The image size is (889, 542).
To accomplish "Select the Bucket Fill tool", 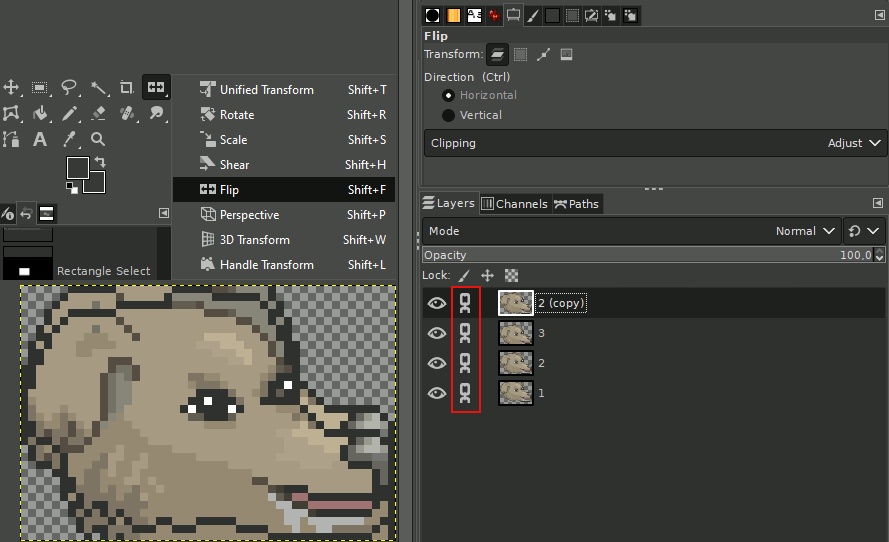I will (x=40, y=113).
